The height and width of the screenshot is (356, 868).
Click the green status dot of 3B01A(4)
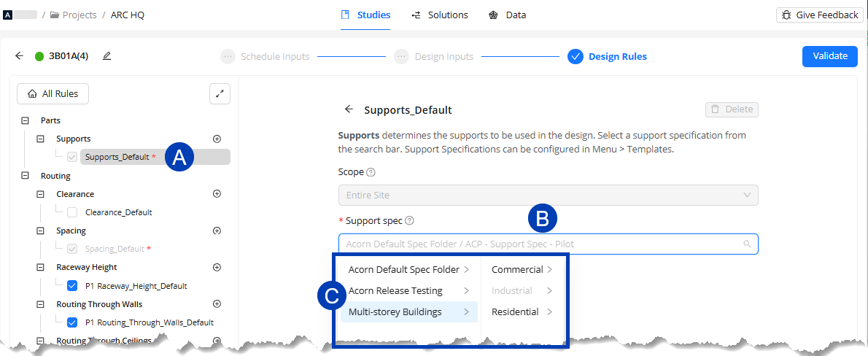pyautogui.click(x=39, y=56)
